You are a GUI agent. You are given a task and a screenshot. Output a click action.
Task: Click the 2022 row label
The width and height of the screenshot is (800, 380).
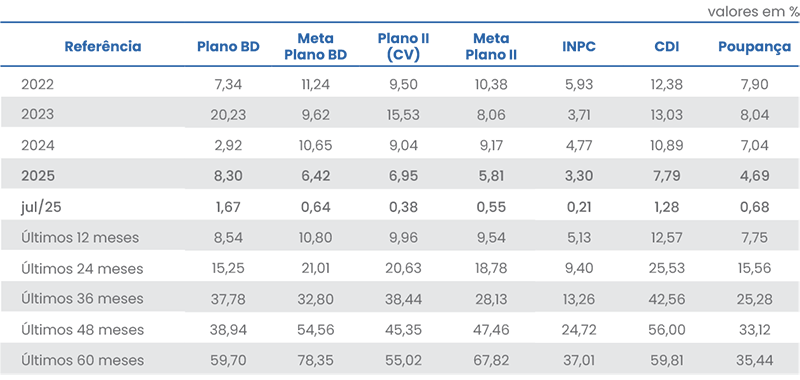coord(37,85)
